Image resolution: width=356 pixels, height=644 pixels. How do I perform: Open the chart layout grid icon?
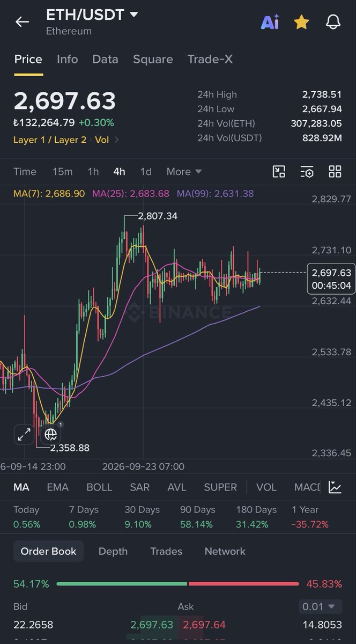pyautogui.click(x=335, y=172)
